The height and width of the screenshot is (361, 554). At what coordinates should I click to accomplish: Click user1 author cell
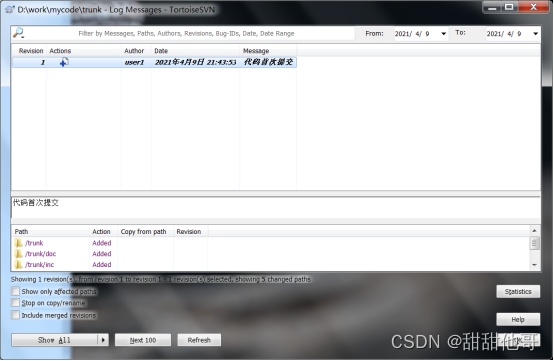pos(134,63)
